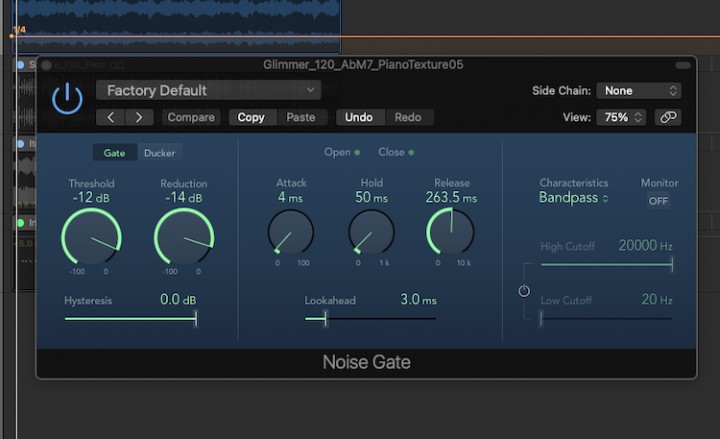This screenshot has height=439, width=720.
Task: Click the Close gate indicator light
Action: pos(411,152)
